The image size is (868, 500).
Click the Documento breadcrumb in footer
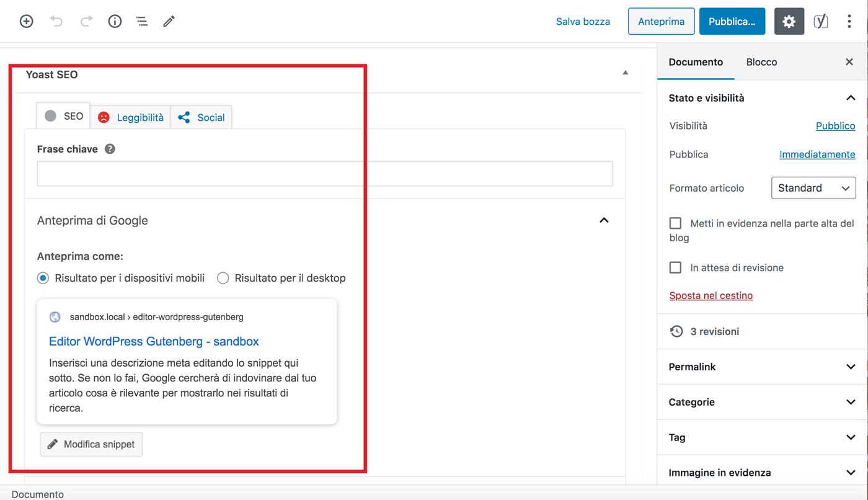pos(38,494)
